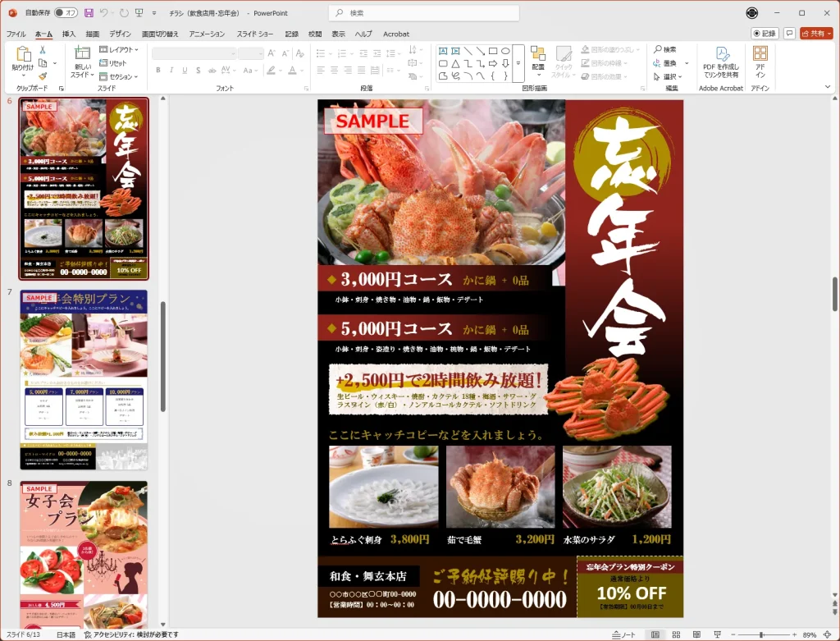Viewport: 840px width, 641px height.
Task: Switch to slide sorter view
Action: point(676,634)
